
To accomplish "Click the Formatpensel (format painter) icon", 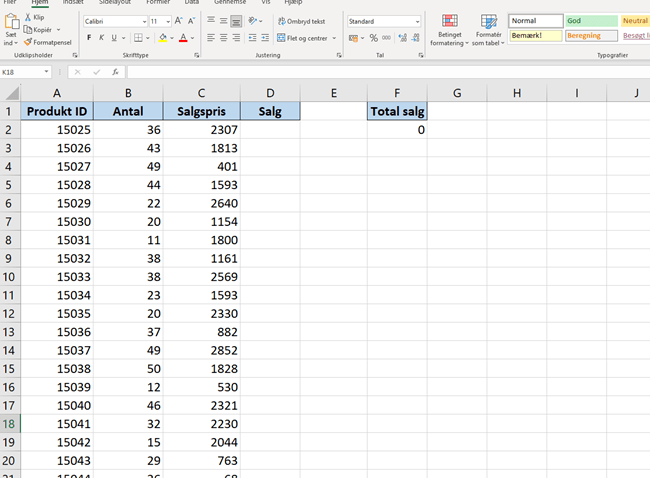I will (28, 43).
